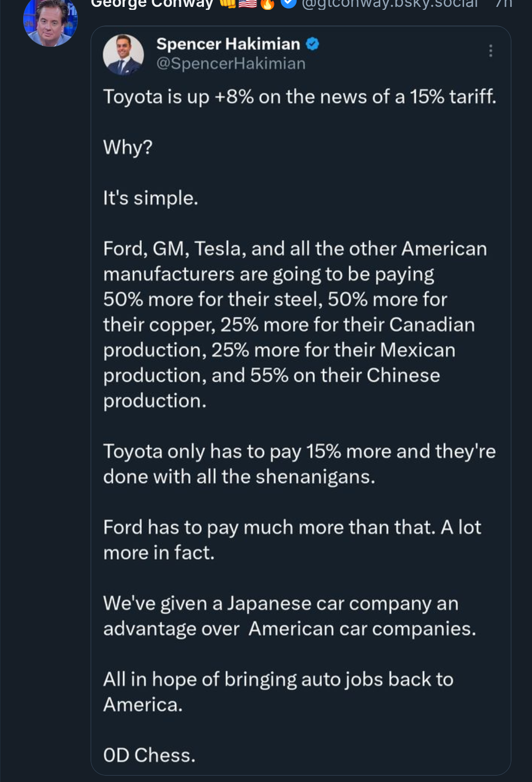This screenshot has width=532, height=782.
Task: Click the 7h post timestamp
Action: 503,4
